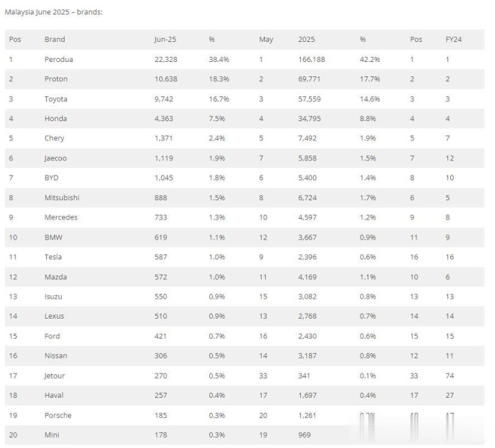The height and width of the screenshot is (448, 495).
Task: Select the FY24 column header
Action: [x=453, y=39]
